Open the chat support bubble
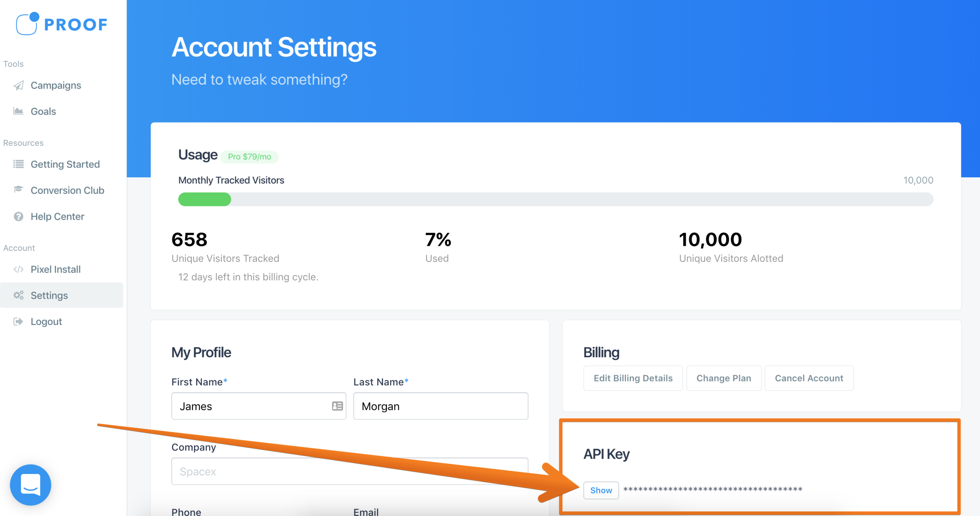The width and height of the screenshot is (980, 516). coord(30,484)
